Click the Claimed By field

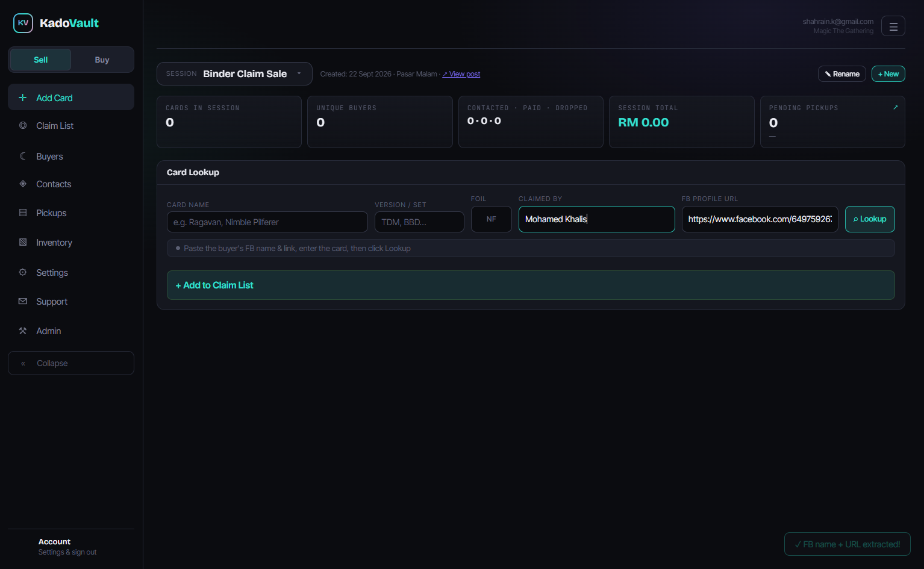coord(597,219)
